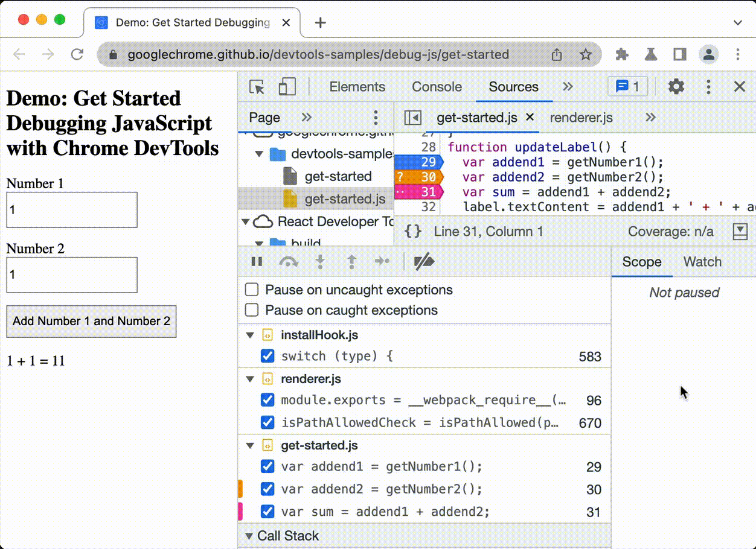The height and width of the screenshot is (549, 756).
Task: Pause script execution button
Action: [x=257, y=262]
